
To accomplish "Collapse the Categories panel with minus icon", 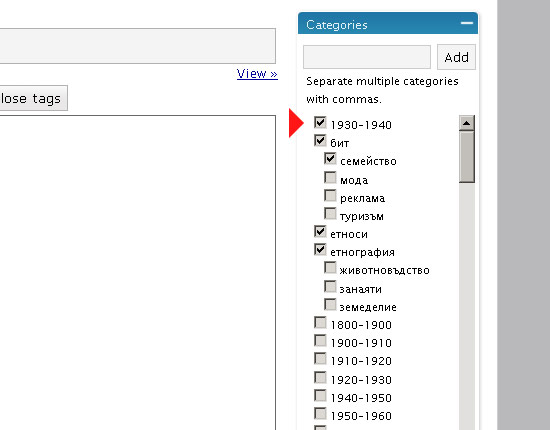I will click(x=467, y=23).
